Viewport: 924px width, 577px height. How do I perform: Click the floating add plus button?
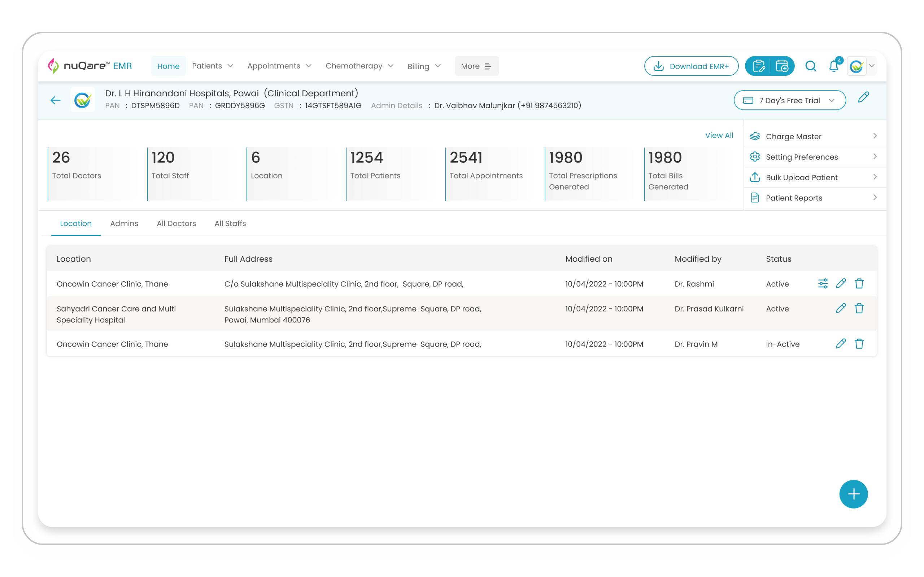pyautogui.click(x=853, y=494)
